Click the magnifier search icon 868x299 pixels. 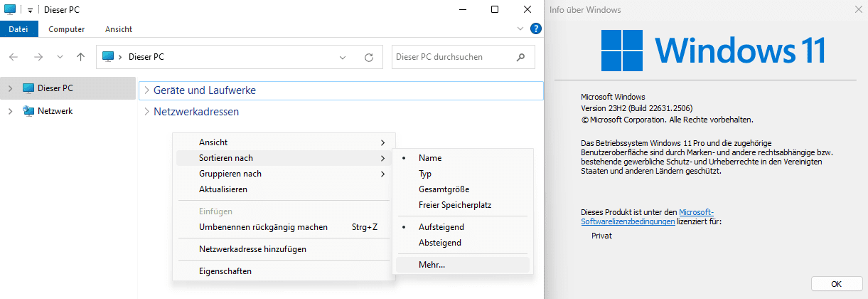tap(521, 57)
